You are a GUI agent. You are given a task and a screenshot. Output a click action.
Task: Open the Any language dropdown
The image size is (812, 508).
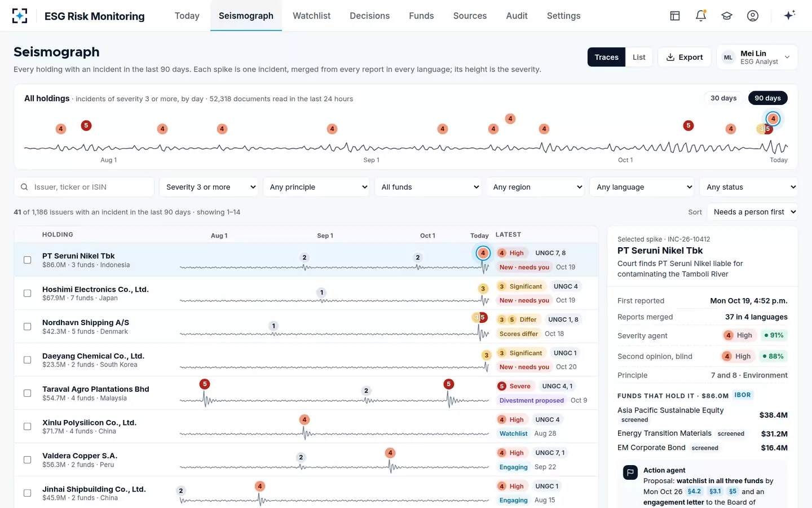tap(643, 187)
